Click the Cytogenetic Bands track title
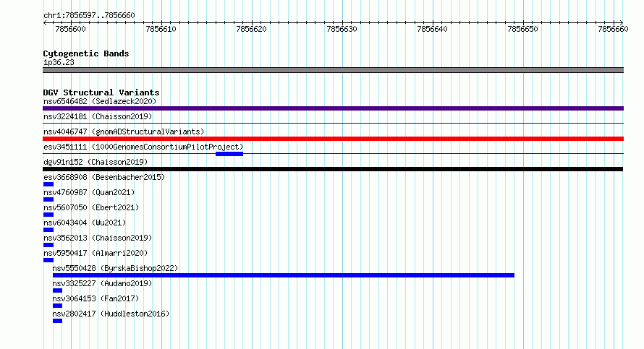This screenshot has height=349, width=644. pos(86,53)
